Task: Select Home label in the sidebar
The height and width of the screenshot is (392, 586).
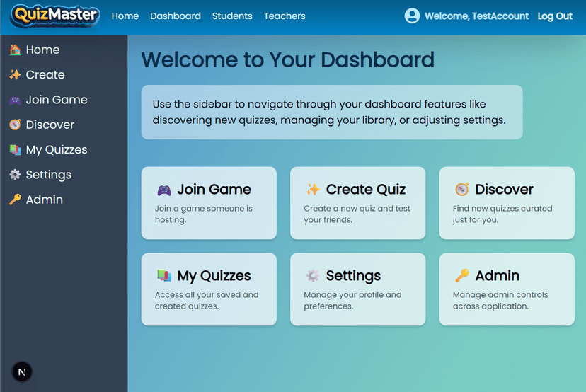Action: (42, 50)
